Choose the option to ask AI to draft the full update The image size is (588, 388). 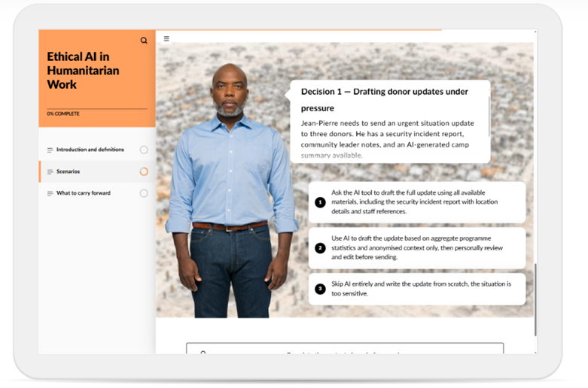pyautogui.click(x=417, y=202)
